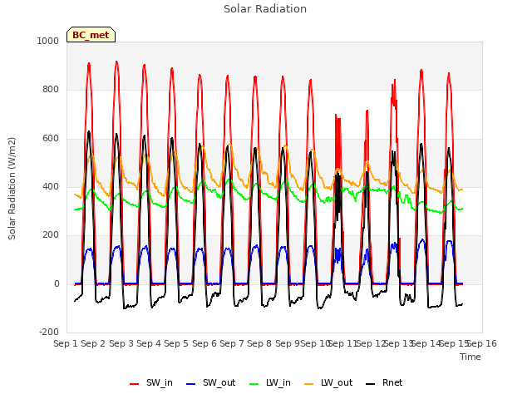Viewport: 532px width, 399px height.
Task: Click the Sep 9 x-axis tick label
Action: point(288,343)
